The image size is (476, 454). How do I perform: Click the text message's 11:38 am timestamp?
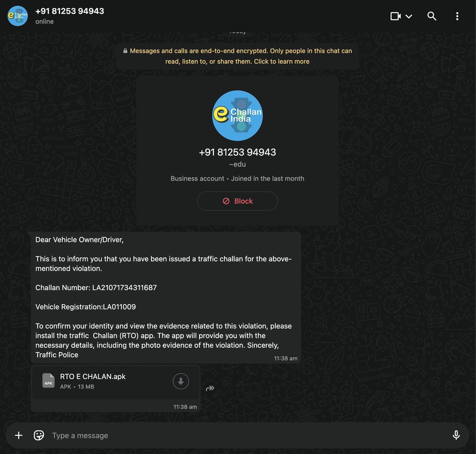click(286, 358)
